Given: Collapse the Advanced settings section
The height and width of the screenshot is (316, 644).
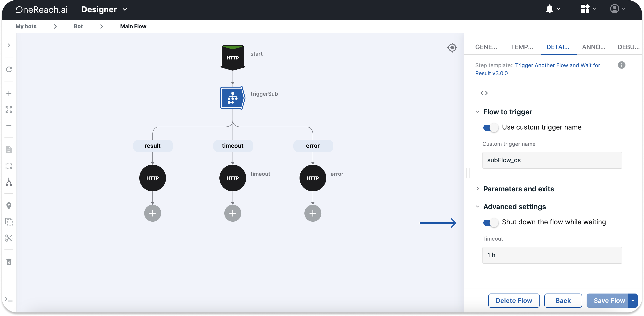Looking at the screenshot, I should click(514, 207).
